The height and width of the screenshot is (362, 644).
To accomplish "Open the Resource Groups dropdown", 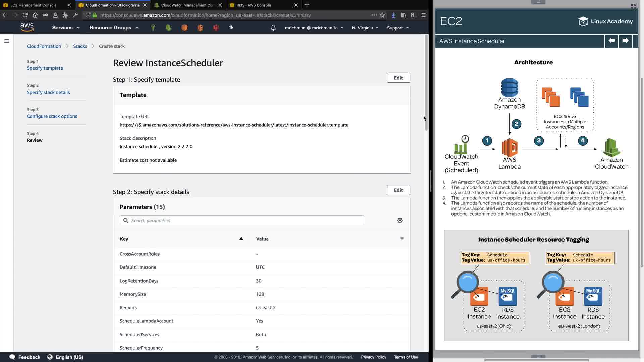I will tap(114, 28).
